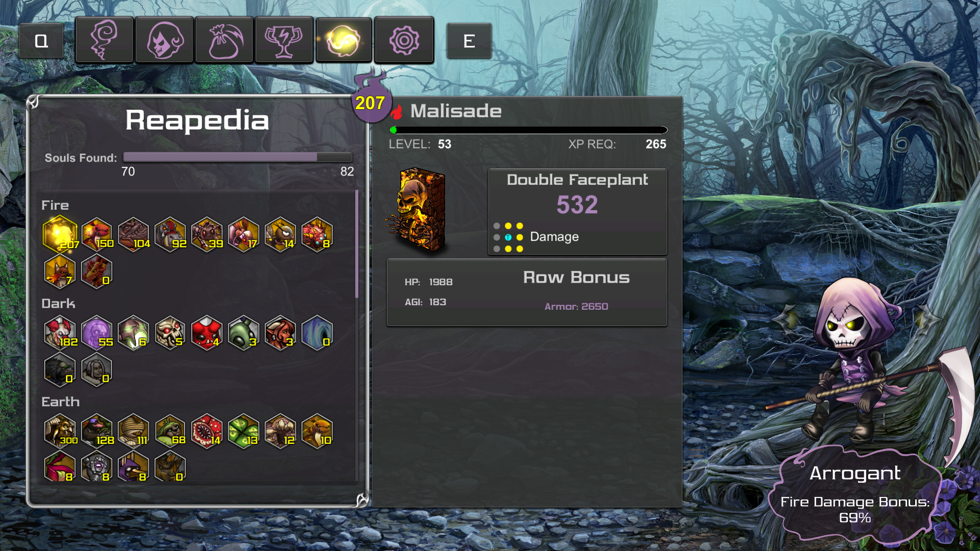Select the Earth soul showing 300

click(x=60, y=431)
